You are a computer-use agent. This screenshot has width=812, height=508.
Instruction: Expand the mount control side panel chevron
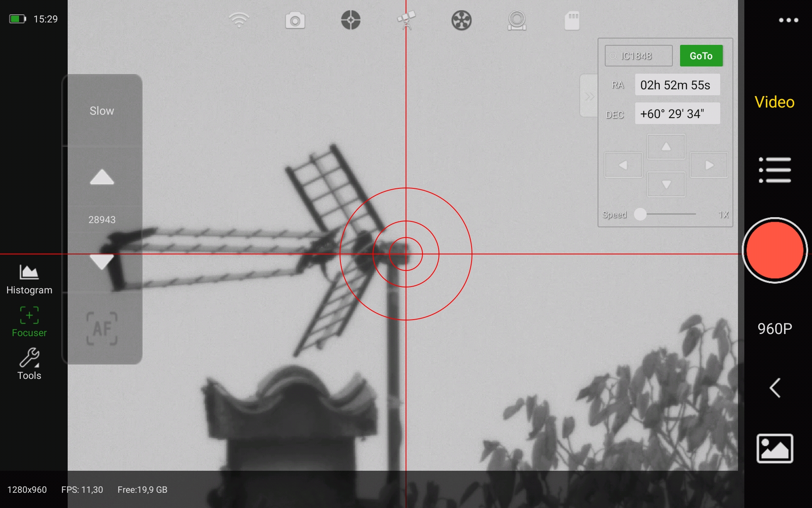click(589, 96)
